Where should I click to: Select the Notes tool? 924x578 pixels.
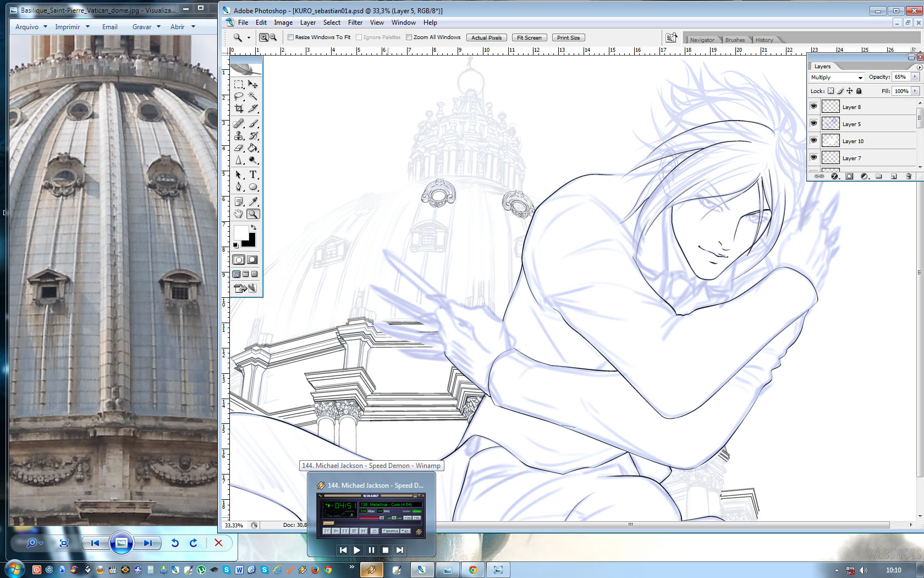[x=239, y=201]
